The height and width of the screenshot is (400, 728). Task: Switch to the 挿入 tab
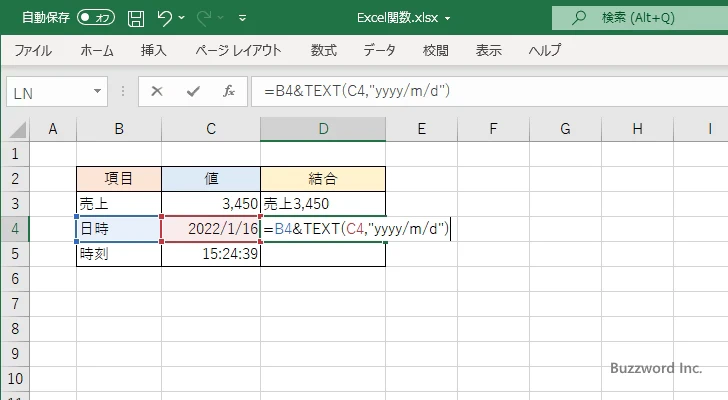(154, 50)
